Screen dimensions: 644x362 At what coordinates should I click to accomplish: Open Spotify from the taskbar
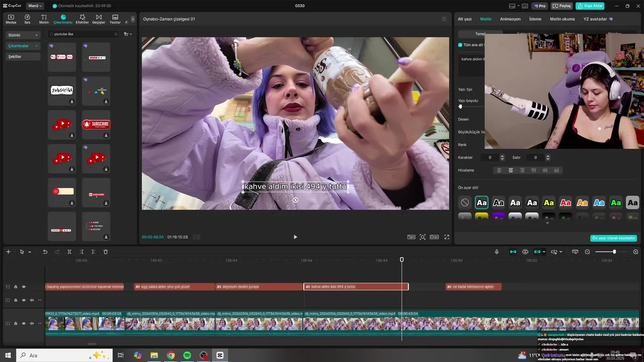(187, 355)
